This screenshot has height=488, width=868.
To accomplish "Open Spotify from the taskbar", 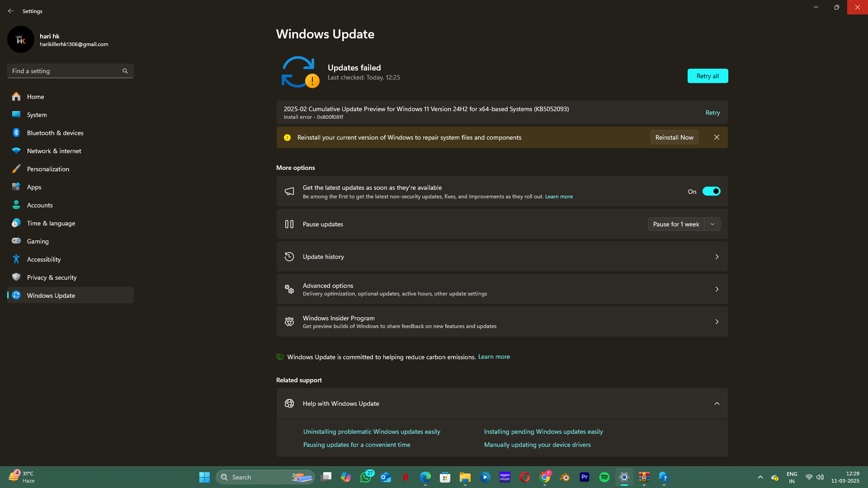I will (x=604, y=477).
